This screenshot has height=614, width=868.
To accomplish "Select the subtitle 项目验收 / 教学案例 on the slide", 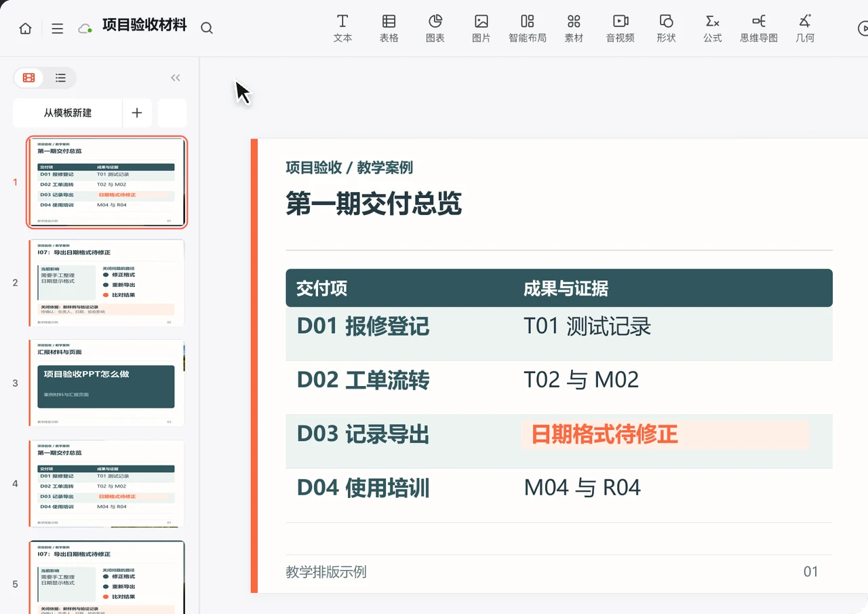I will [349, 168].
